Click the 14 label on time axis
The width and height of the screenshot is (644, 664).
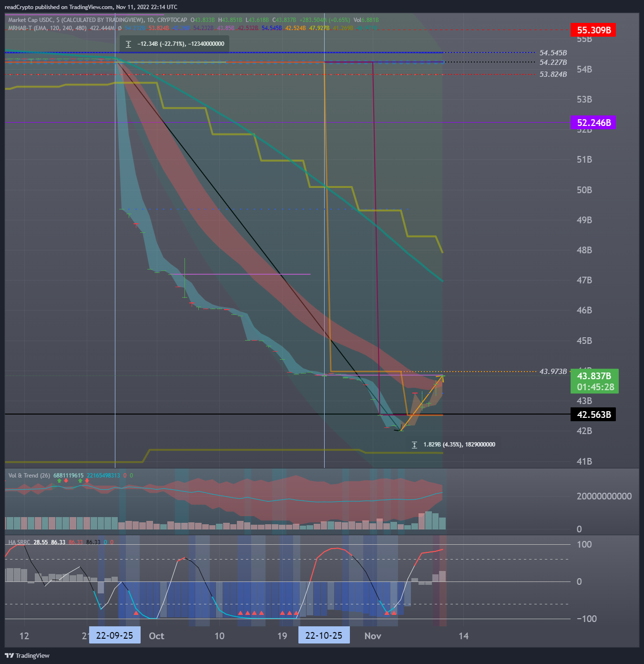(x=463, y=636)
